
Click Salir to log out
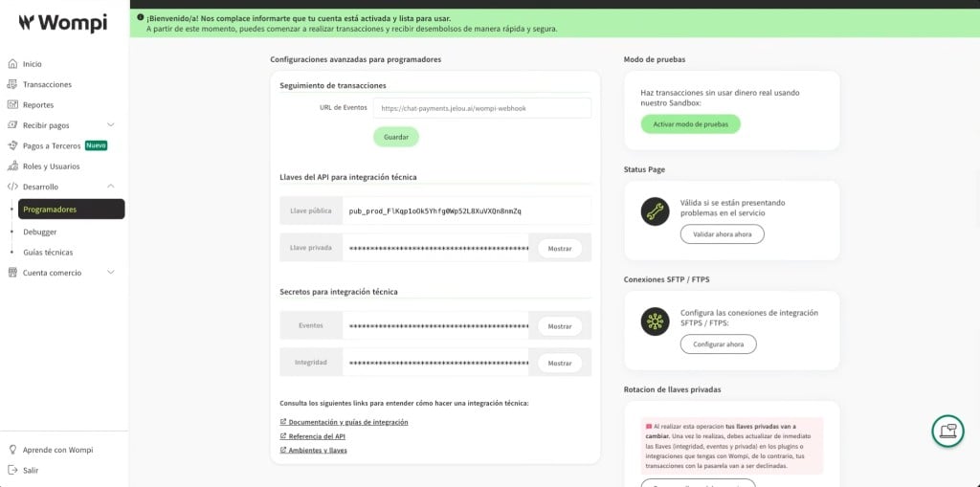[x=31, y=470]
